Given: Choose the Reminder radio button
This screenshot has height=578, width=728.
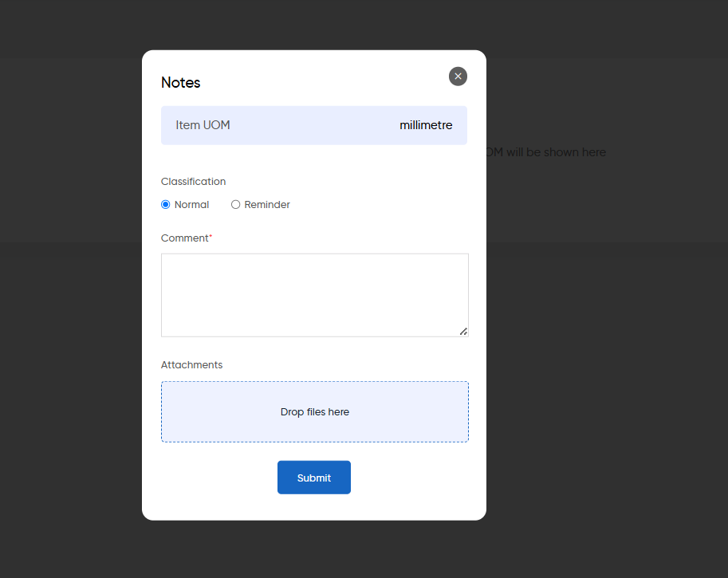Looking at the screenshot, I should point(235,205).
